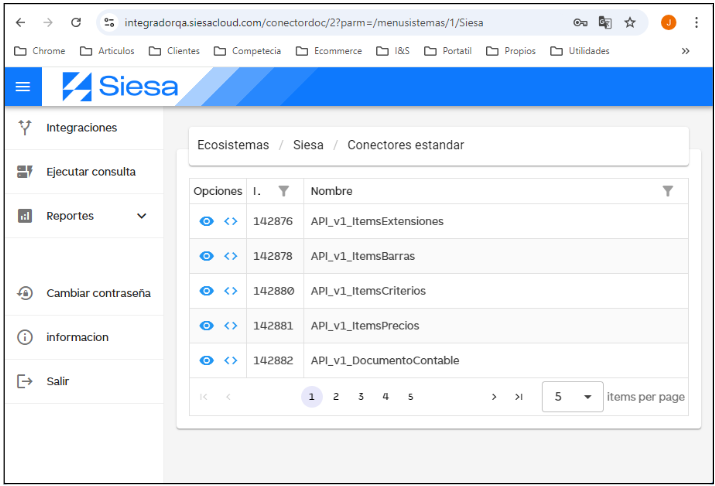Select Ejecutar consulta in the sidebar
The height and width of the screenshot is (486, 715).
click(x=90, y=172)
